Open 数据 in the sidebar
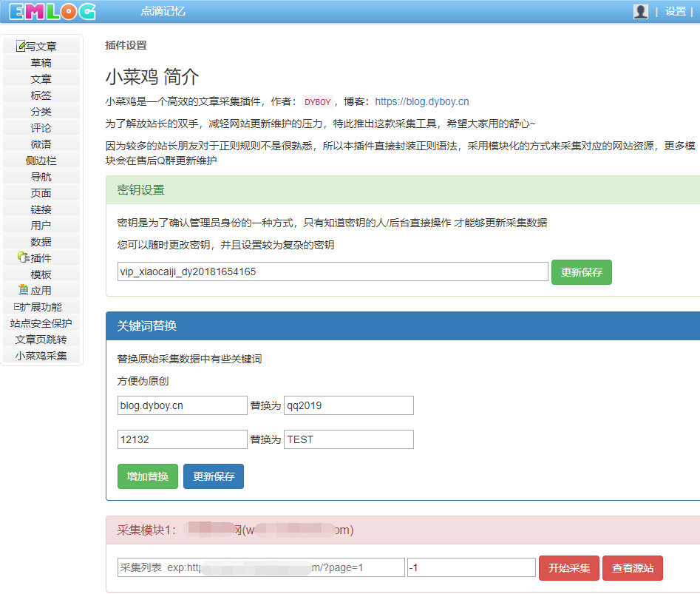The height and width of the screenshot is (594, 700). [41, 242]
